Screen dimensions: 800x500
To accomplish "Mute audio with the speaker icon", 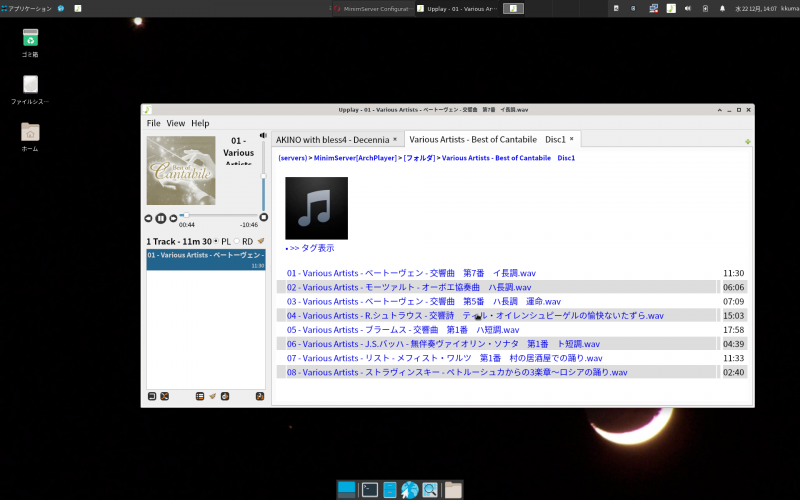I will pyautogui.click(x=263, y=135).
